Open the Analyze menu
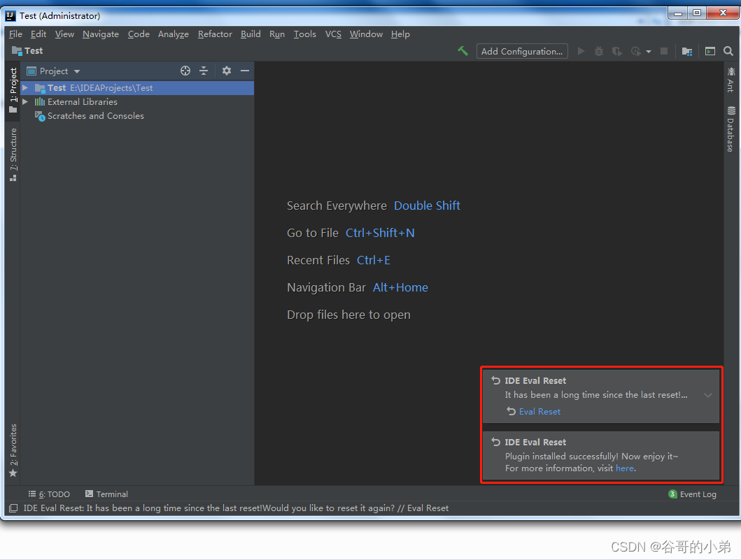Screen dimensions: 741x560 (173, 34)
